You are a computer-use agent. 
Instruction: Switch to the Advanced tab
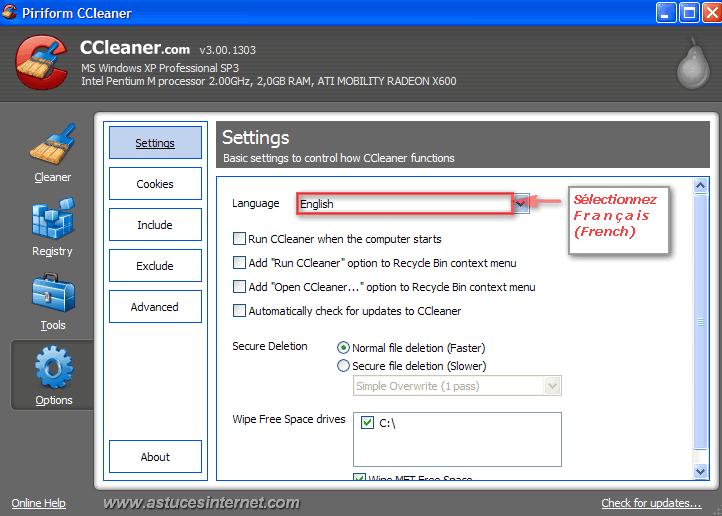click(x=155, y=307)
